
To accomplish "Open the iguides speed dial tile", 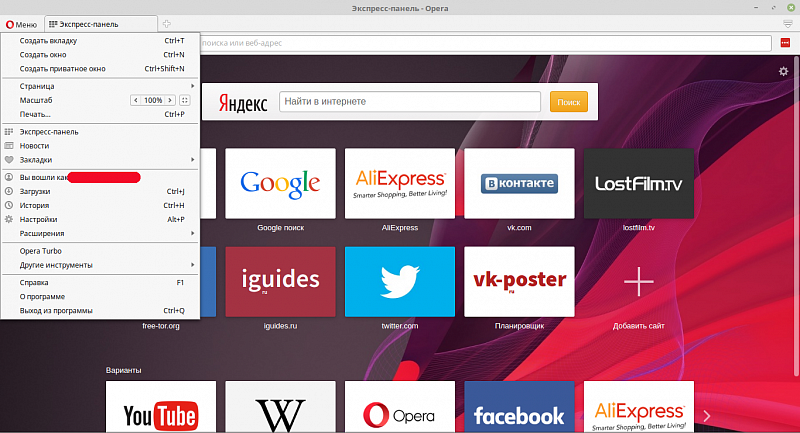I will [x=281, y=282].
